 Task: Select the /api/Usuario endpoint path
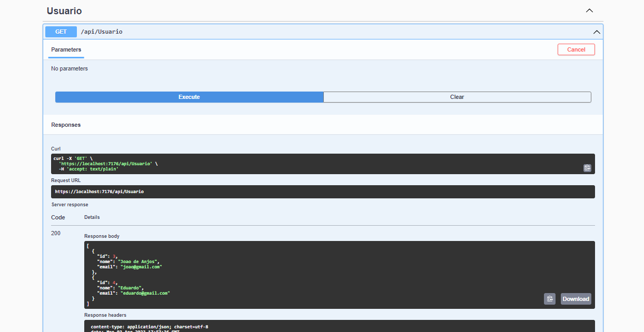(102, 32)
